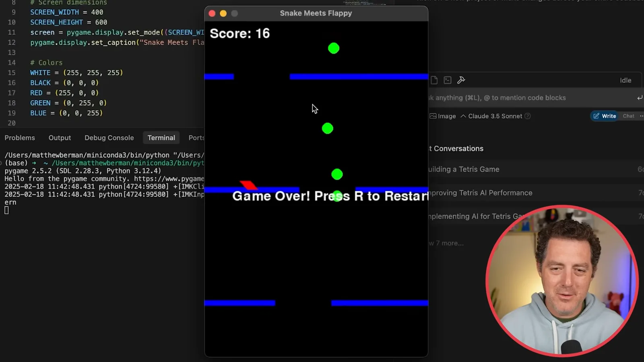Click the RED variable on line 17
This screenshot has height=362, width=644.
point(36,93)
